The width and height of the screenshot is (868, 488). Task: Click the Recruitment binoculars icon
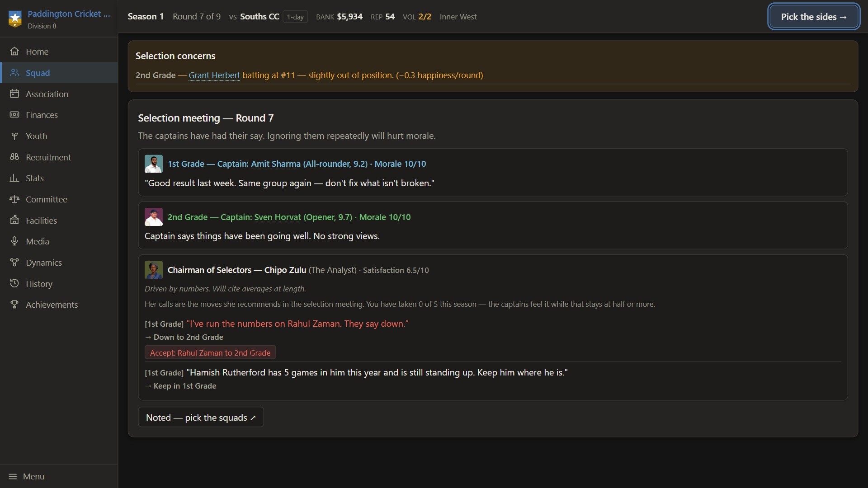[x=14, y=157]
